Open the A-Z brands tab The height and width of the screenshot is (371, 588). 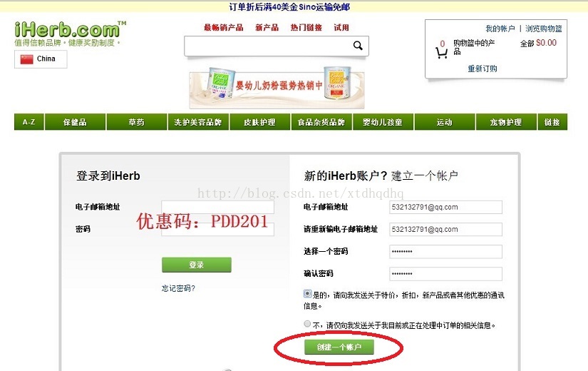(29, 122)
